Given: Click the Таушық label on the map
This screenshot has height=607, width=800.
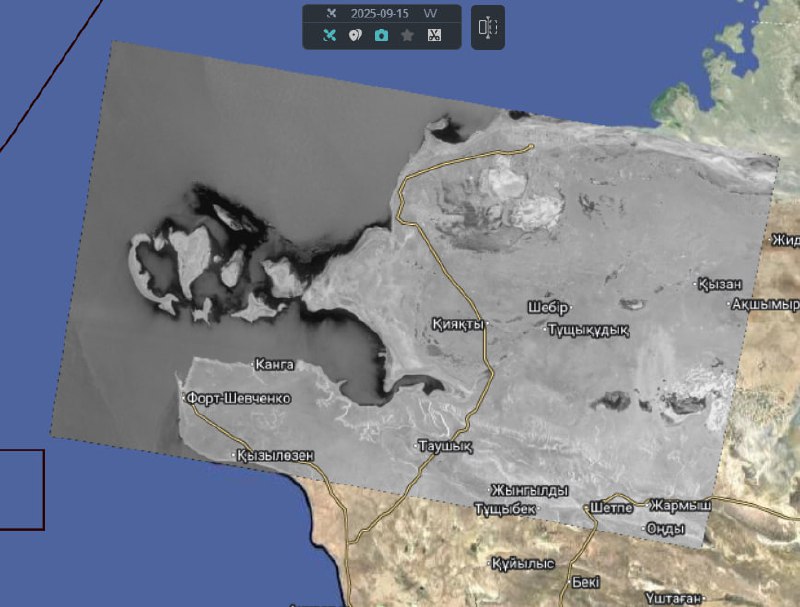Looking at the screenshot, I should tap(445, 444).
